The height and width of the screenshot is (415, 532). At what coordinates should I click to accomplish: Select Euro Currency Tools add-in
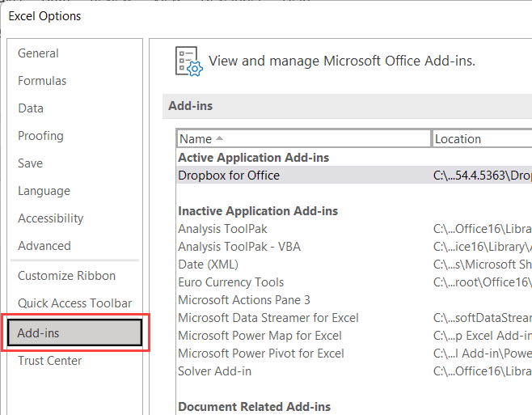click(230, 282)
